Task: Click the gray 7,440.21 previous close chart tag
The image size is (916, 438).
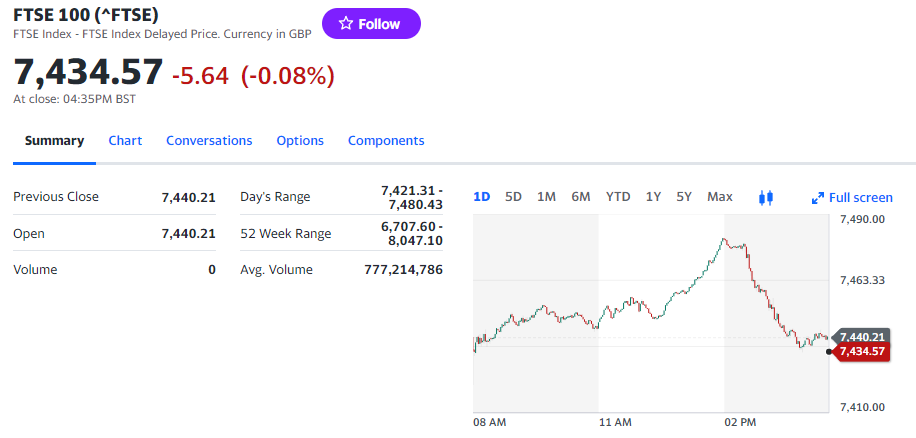Action: 861,337
